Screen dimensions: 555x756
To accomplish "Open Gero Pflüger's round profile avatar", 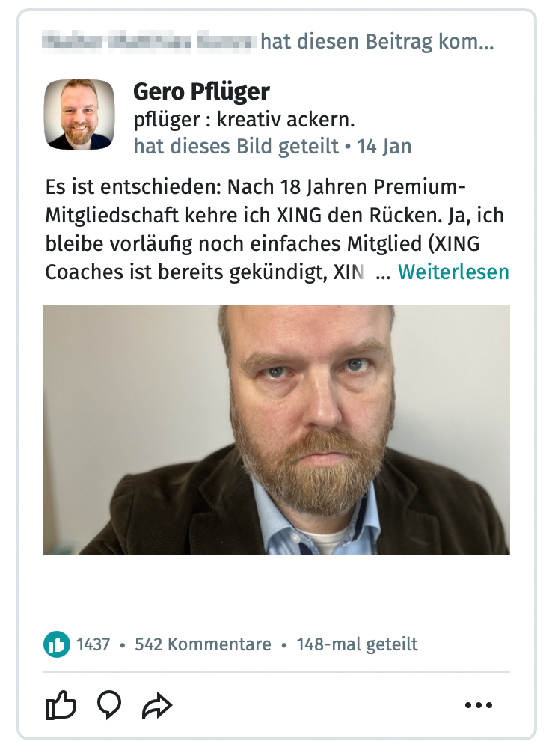I will point(79,115).
